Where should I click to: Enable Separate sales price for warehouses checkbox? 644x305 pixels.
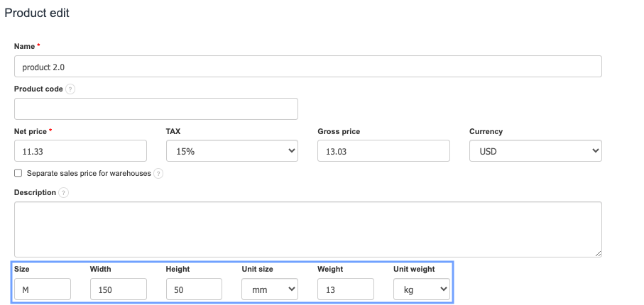(18, 173)
